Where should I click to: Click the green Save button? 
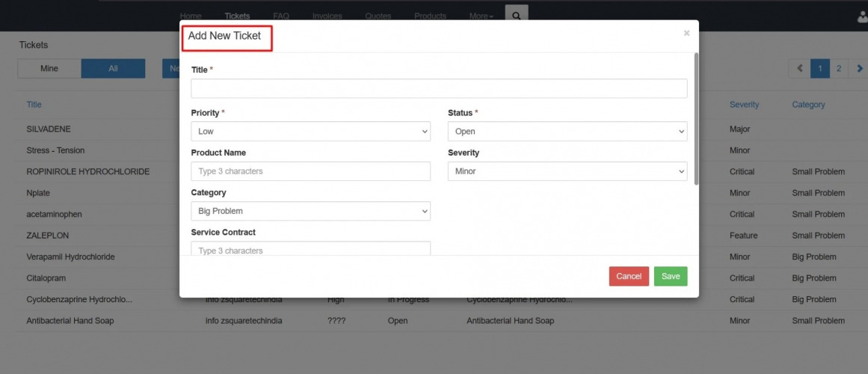[x=671, y=277]
